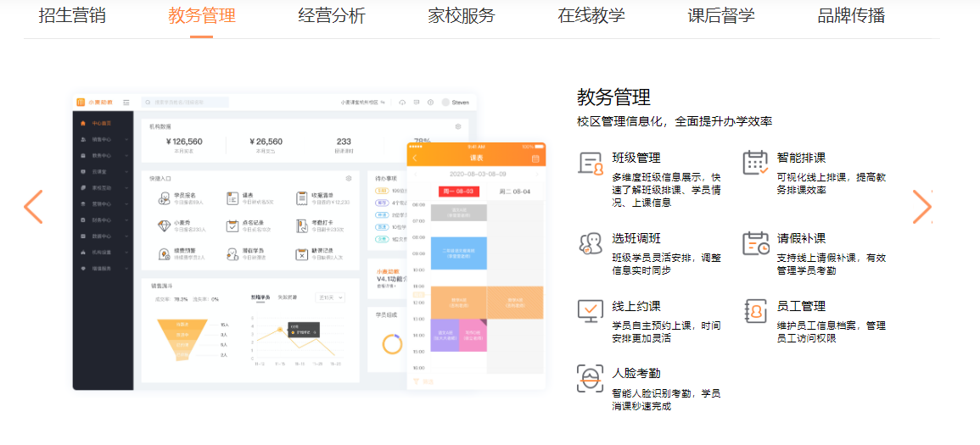Switch to the 在线教学 tab
This screenshot has width=980, height=445.
(x=591, y=15)
